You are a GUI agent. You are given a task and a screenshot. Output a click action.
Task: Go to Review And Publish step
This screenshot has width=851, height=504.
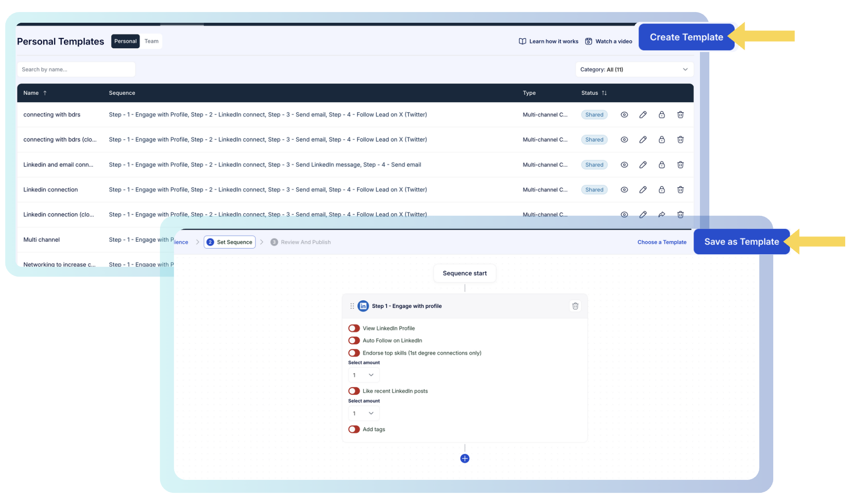pos(300,242)
